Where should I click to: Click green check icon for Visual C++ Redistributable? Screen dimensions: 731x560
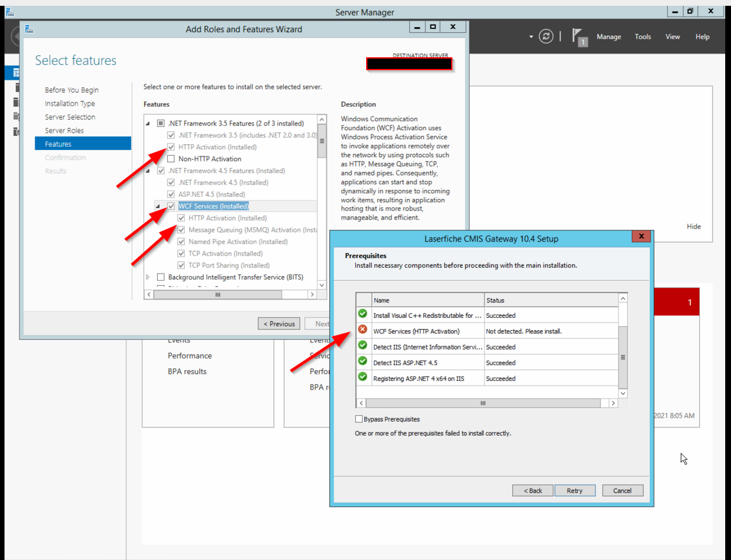[363, 315]
